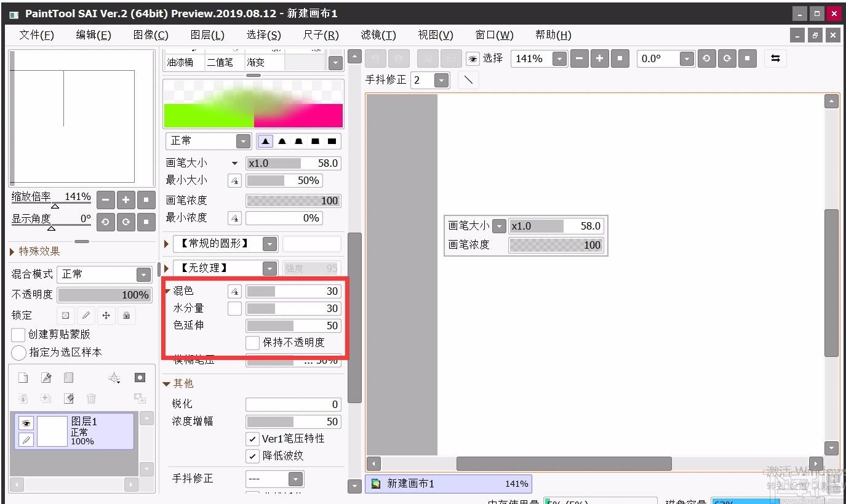Click the lock opacity checkerboard icon
The height and width of the screenshot is (504, 846).
tap(66, 315)
